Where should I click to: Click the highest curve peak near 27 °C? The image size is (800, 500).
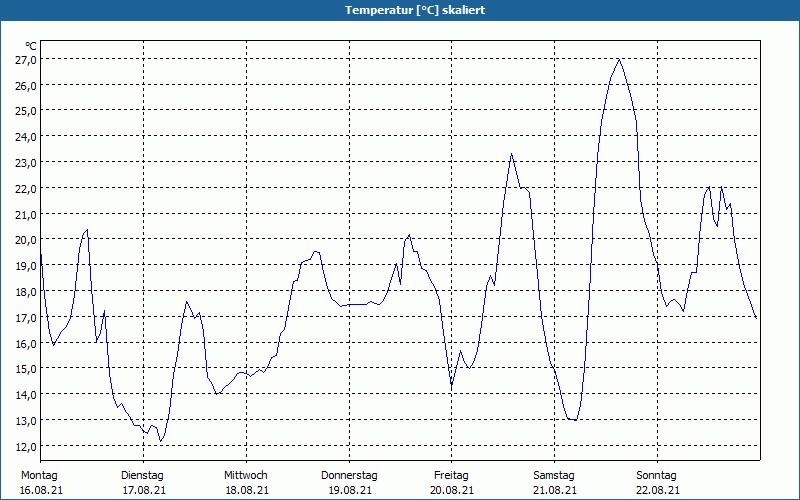click(x=619, y=60)
